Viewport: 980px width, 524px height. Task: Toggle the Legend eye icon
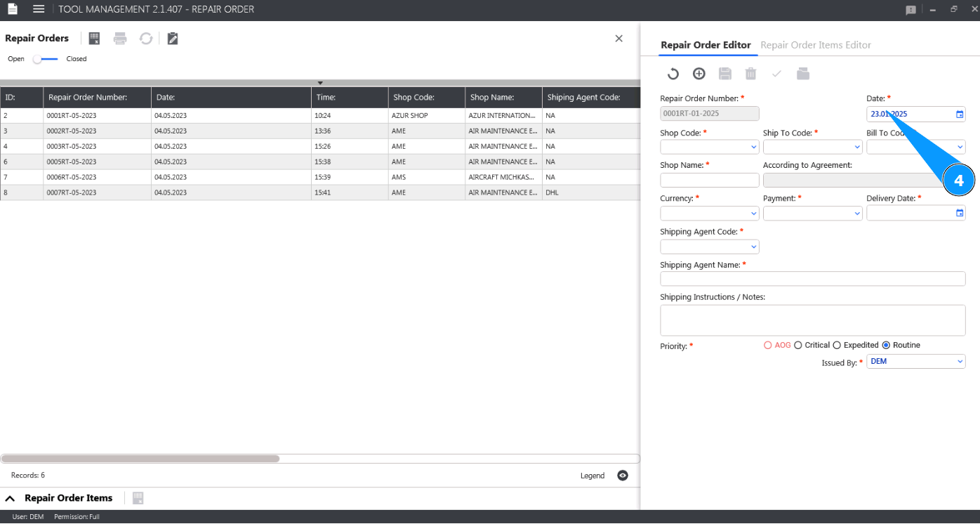pyautogui.click(x=623, y=476)
